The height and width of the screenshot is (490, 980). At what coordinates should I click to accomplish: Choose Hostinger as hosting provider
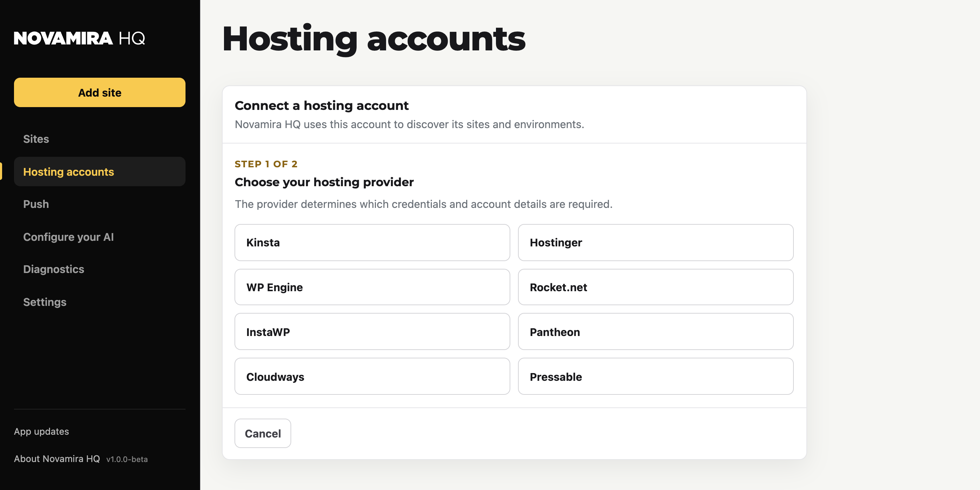(656, 242)
